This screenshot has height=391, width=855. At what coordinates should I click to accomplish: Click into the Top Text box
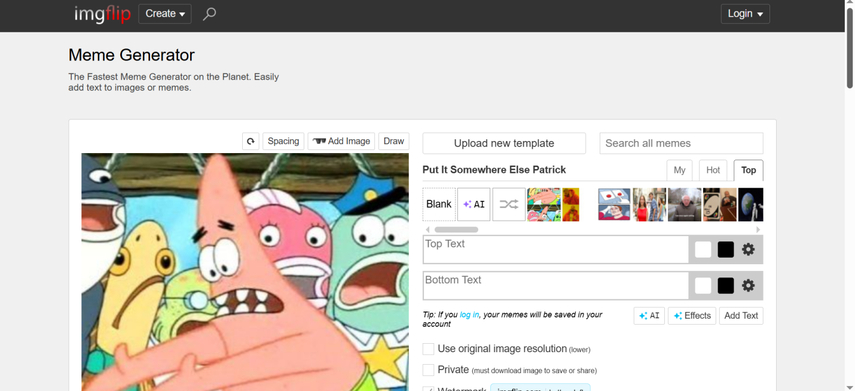(556, 249)
